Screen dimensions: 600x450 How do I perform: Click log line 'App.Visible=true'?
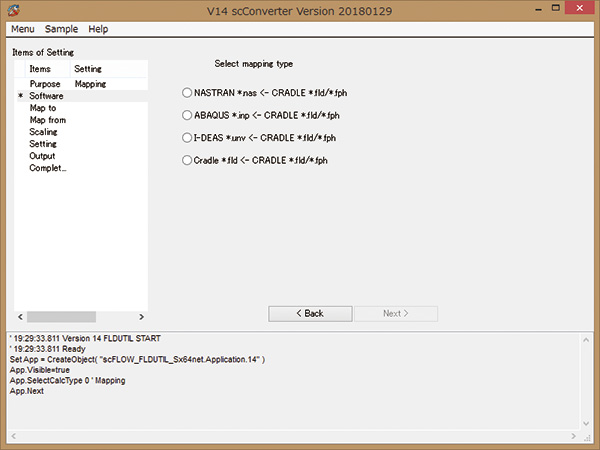[x=40, y=370]
